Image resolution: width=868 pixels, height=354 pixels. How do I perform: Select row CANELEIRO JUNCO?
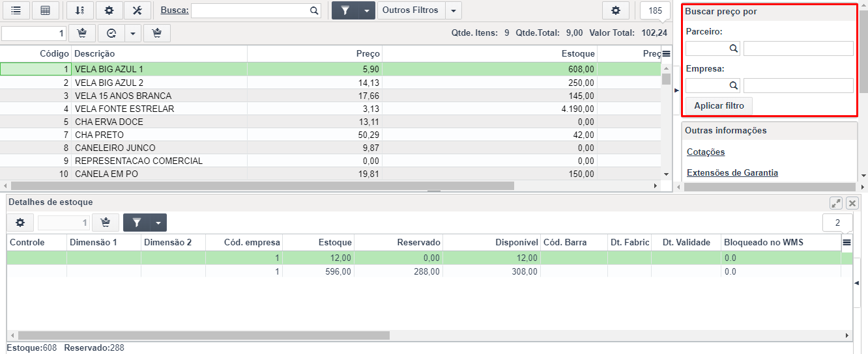(x=330, y=148)
